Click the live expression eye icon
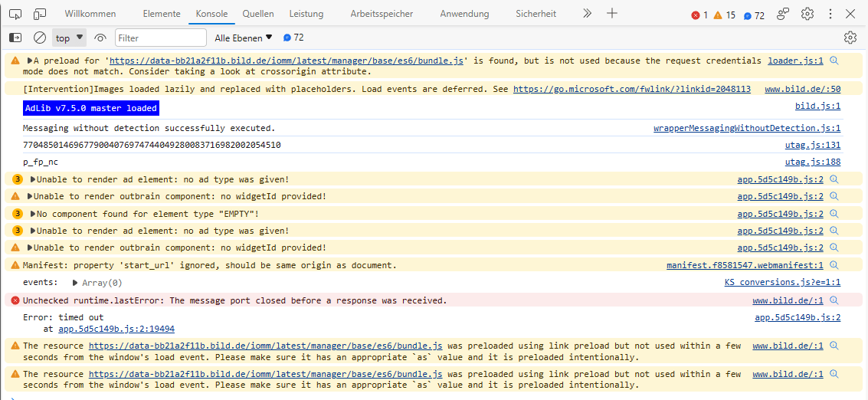The width and height of the screenshot is (868, 400). pyautogui.click(x=100, y=38)
